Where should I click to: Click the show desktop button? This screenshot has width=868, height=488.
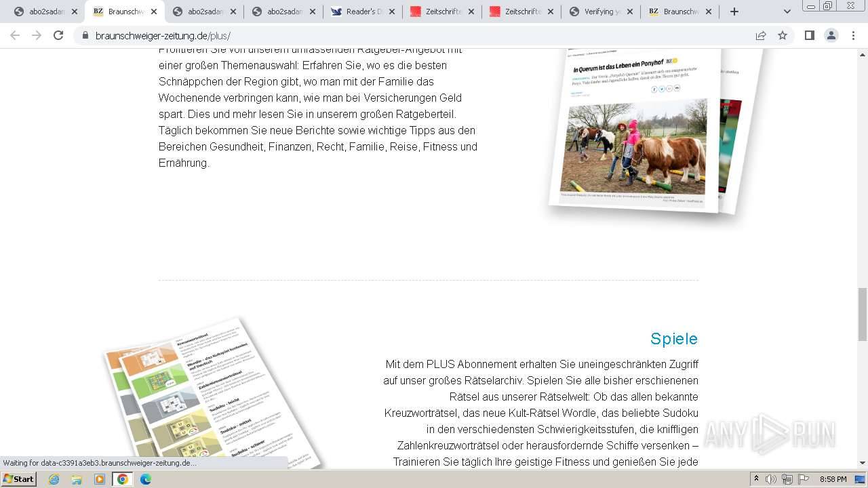coord(860,479)
